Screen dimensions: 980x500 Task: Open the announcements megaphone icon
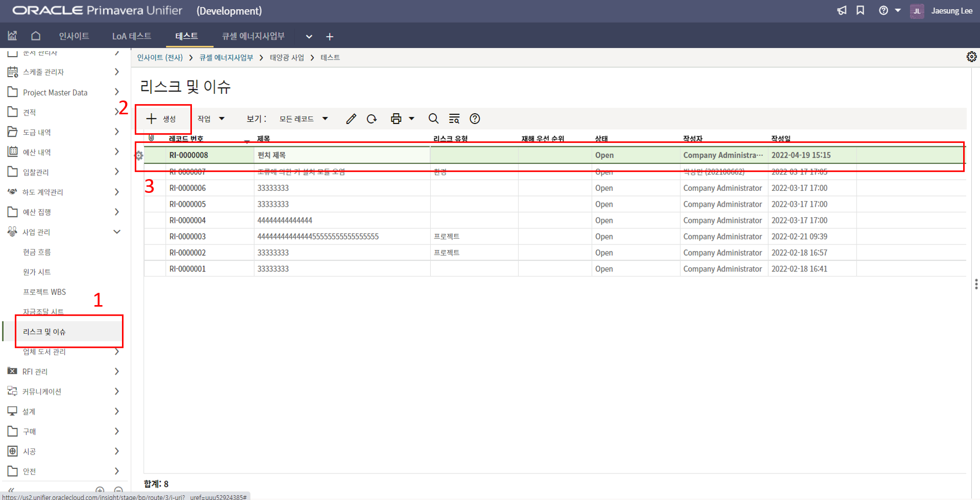(842, 11)
